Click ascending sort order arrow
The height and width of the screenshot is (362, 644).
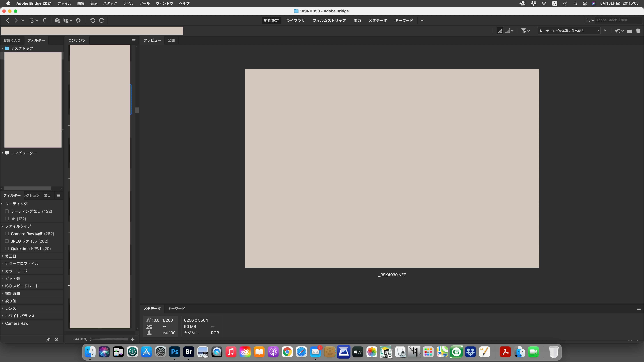tap(605, 31)
